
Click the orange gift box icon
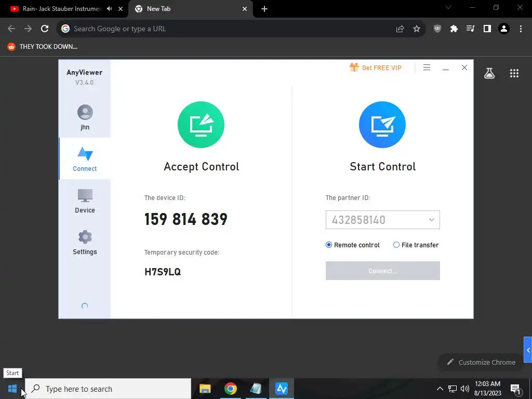354,67
